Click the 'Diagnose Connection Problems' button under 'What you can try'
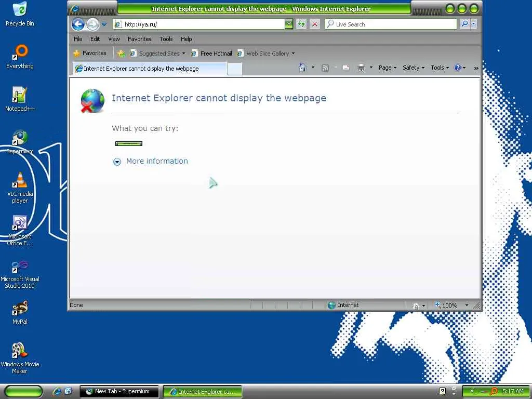The width and height of the screenshot is (532, 399). [129, 143]
